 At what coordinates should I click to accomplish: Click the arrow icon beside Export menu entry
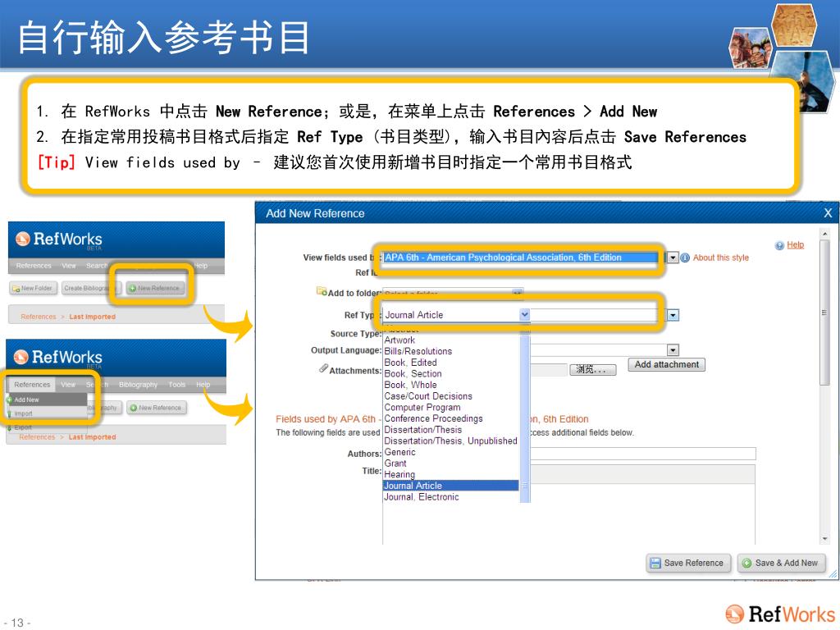click(10, 427)
